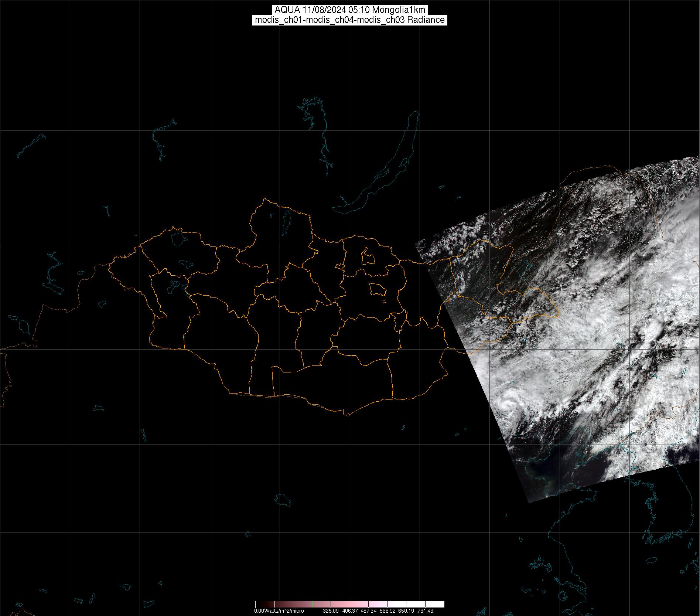Click the 0.00Watts/m^2/micro units label
The height and width of the screenshot is (616, 700).
(279, 611)
